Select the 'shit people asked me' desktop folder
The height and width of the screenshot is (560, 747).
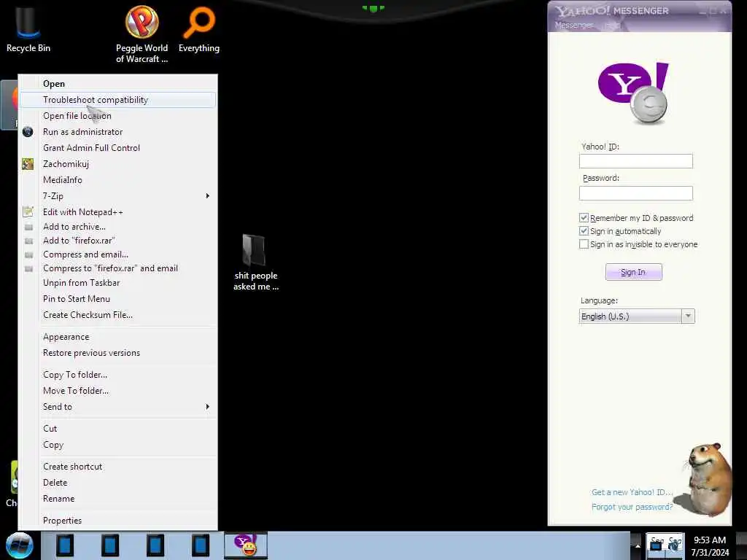pyautogui.click(x=256, y=262)
